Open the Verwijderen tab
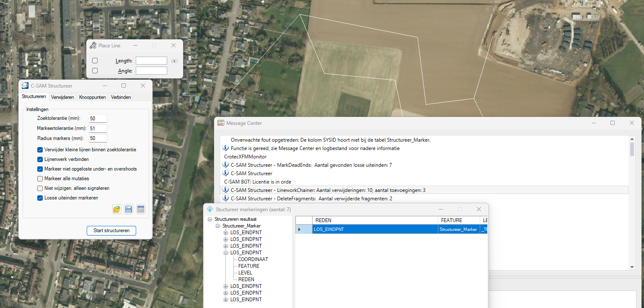The width and height of the screenshot is (644, 308). tap(62, 97)
